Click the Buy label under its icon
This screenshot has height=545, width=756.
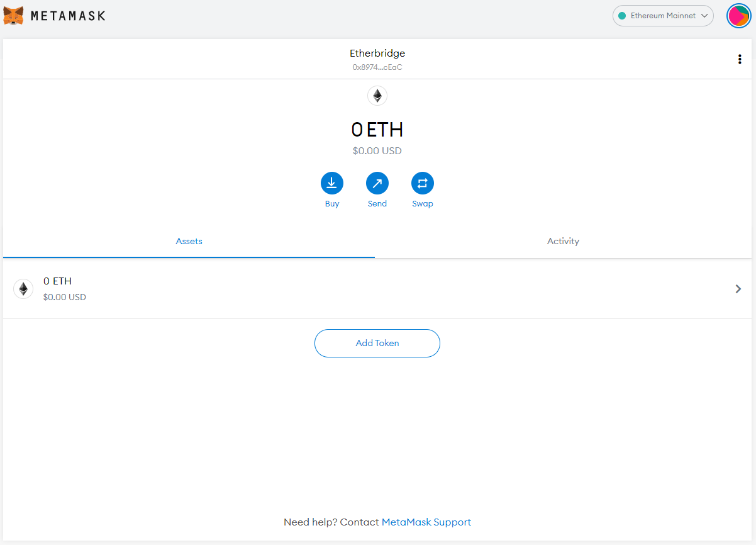(332, 203)
